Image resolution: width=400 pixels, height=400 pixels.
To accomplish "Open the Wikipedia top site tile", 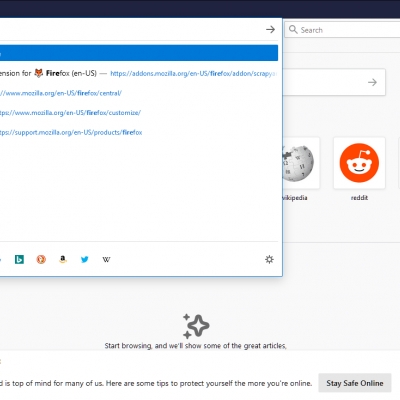I will coord(301,163).
